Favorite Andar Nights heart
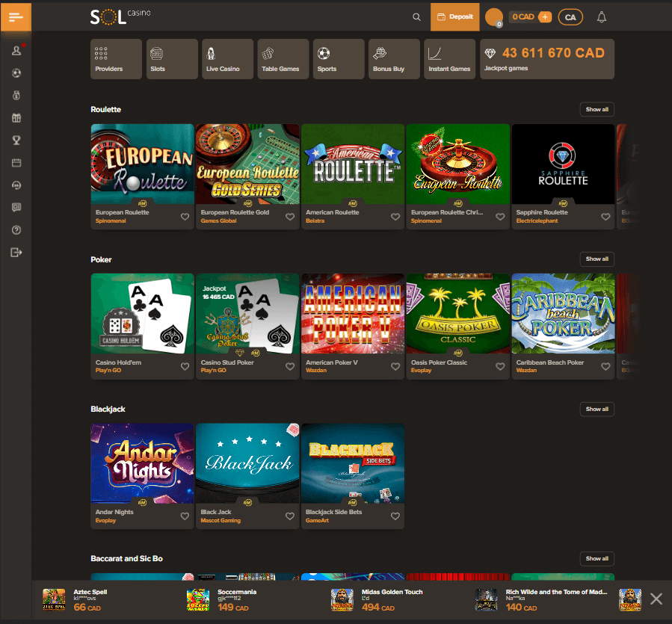The image size is (672, 624). (x=185, y=516)
